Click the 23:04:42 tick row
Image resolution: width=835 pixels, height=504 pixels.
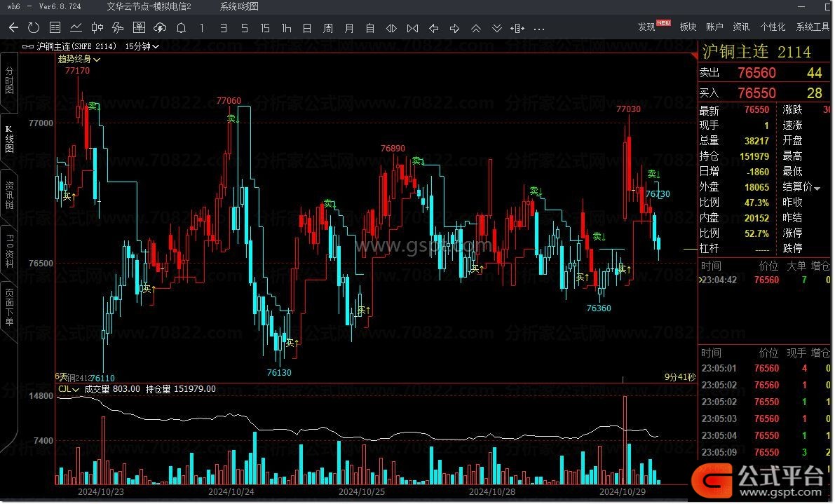pyautogui.click(x=765, y=280)
